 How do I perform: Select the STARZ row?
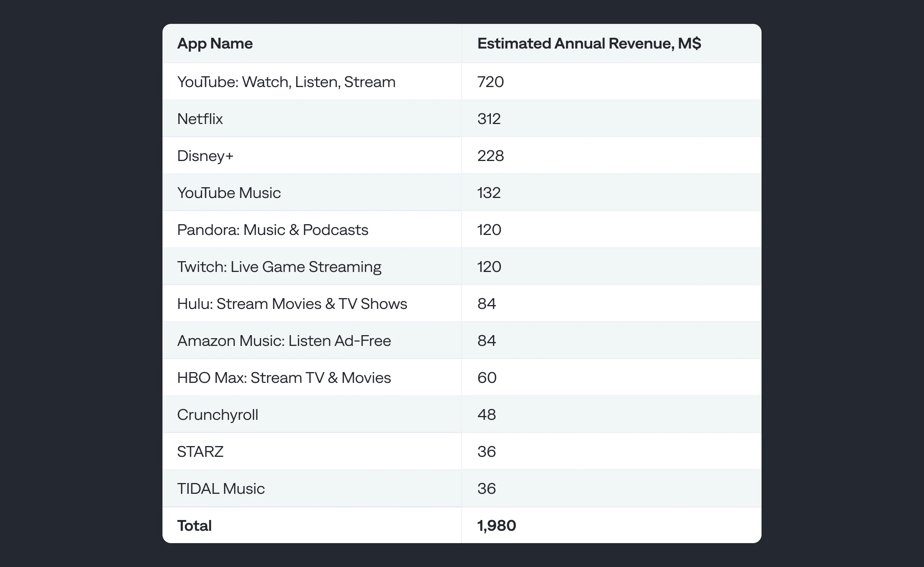click(x=200, y=451)
